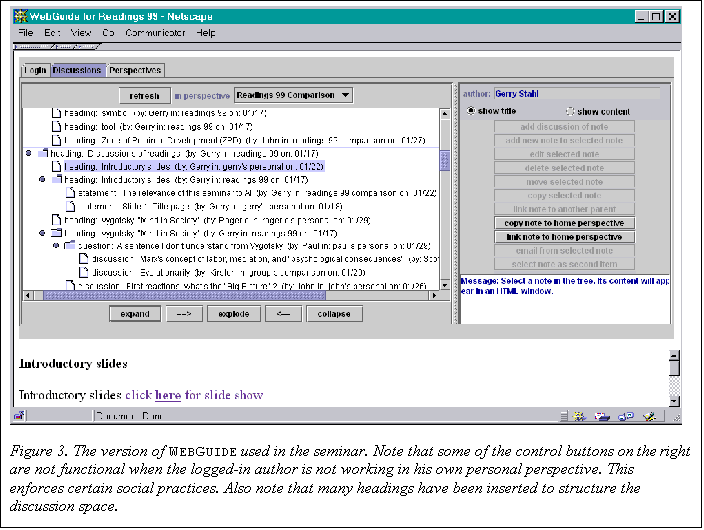Click 'link note to home perspective' button
The height and width of the screenshot is (530, 704).
[x=564, y=237]
